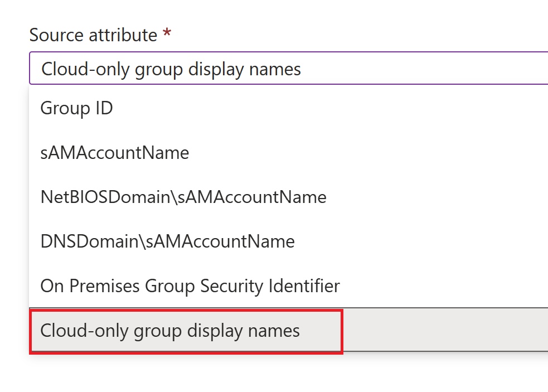Screen dimensions: 548x392
Task: Click the Source attribute field label
Action: click(93, 35)
